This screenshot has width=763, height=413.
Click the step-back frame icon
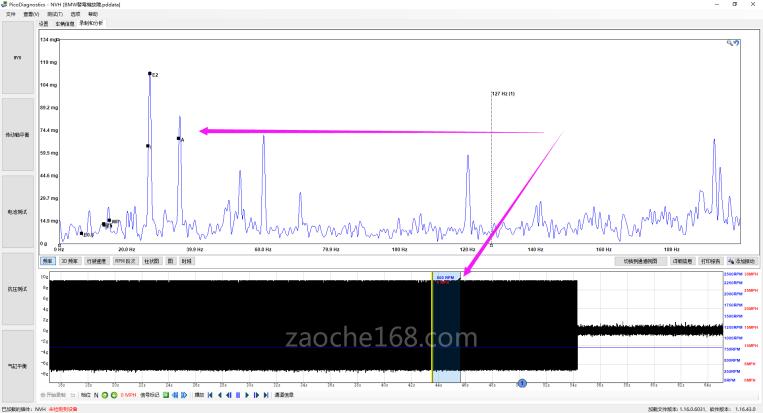click(x=228, y=395)
